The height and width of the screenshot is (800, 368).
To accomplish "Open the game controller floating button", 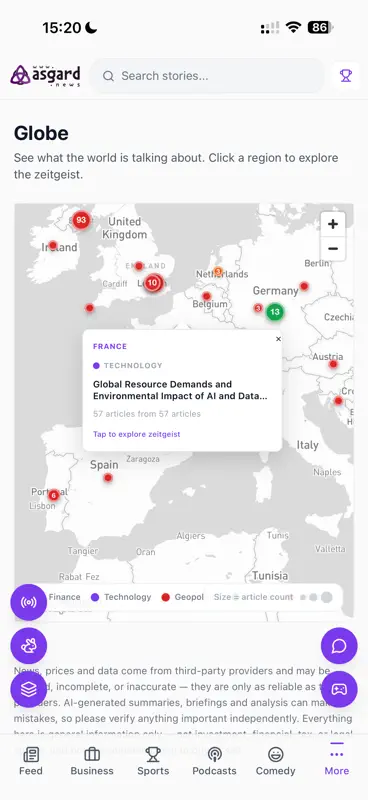I will pos(339,689).
